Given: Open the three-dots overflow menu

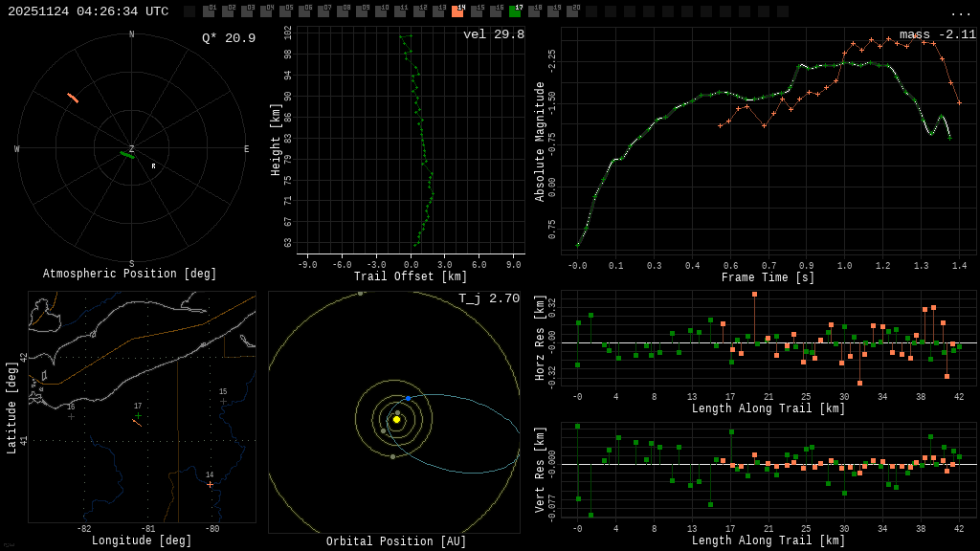Looking at the screenshot, I should click(x=960, y=13).
